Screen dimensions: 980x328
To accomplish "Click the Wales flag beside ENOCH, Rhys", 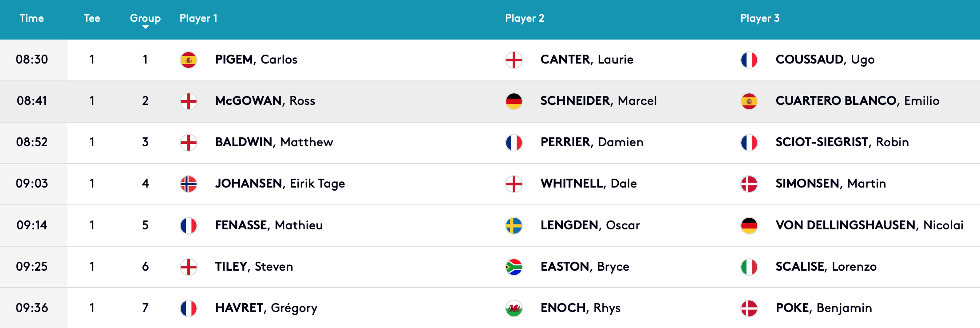I will pos(514,308).
